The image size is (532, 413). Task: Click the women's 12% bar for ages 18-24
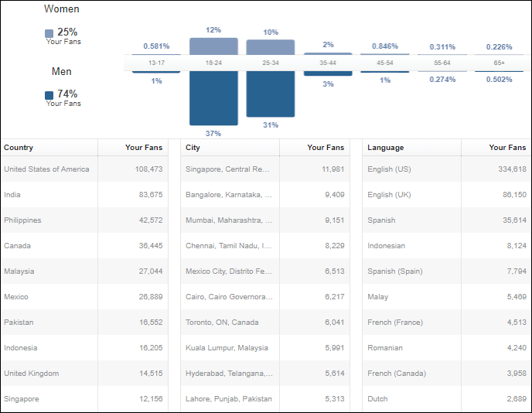point(213,46)
